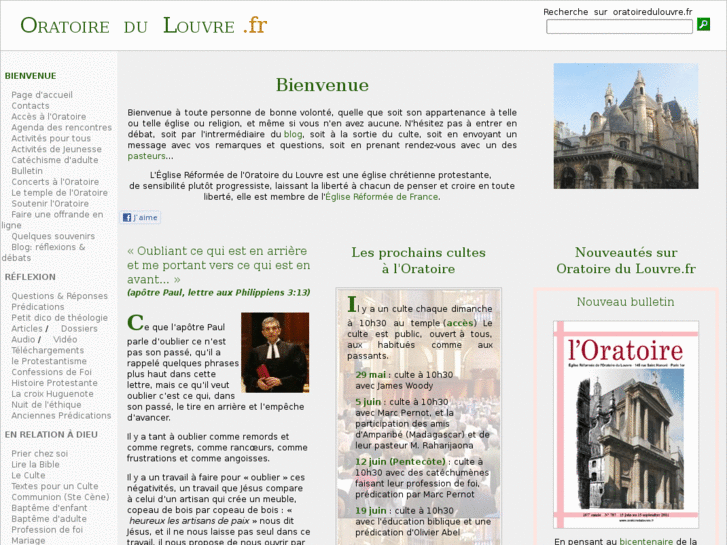Go to Prédications section
Image resolution: width=727 pixels, height=545 pixels.
coord(38,307)
